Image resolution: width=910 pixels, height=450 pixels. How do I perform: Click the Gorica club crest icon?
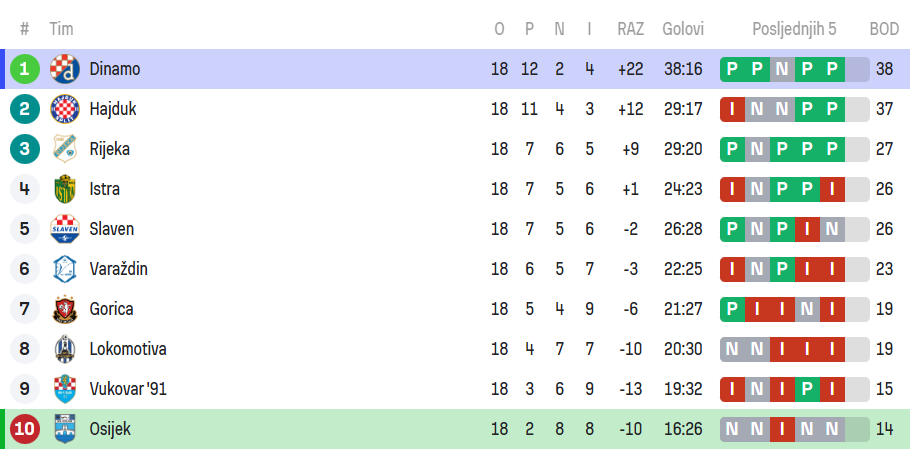click(x=65, y=309)
